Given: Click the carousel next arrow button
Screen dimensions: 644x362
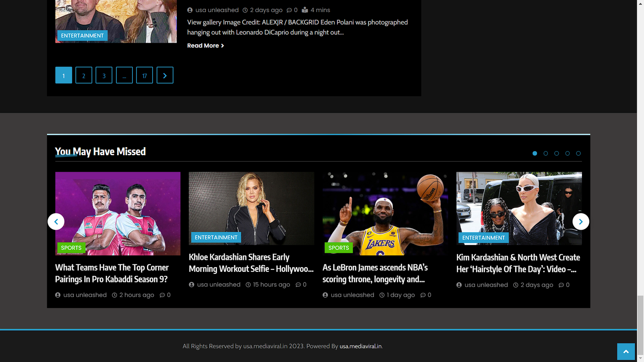Looking at the screenshot, I should pyautogui.click(x=581, y=222).
